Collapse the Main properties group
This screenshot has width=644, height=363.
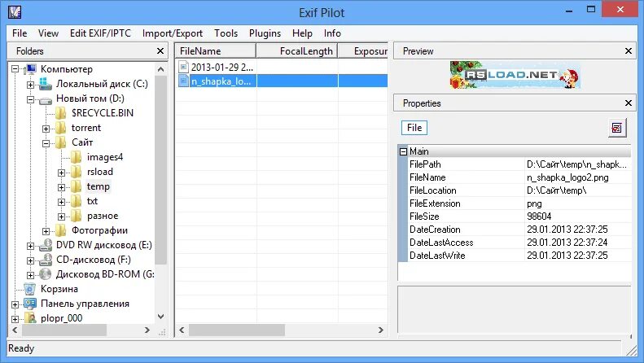[x=403, y=151]
